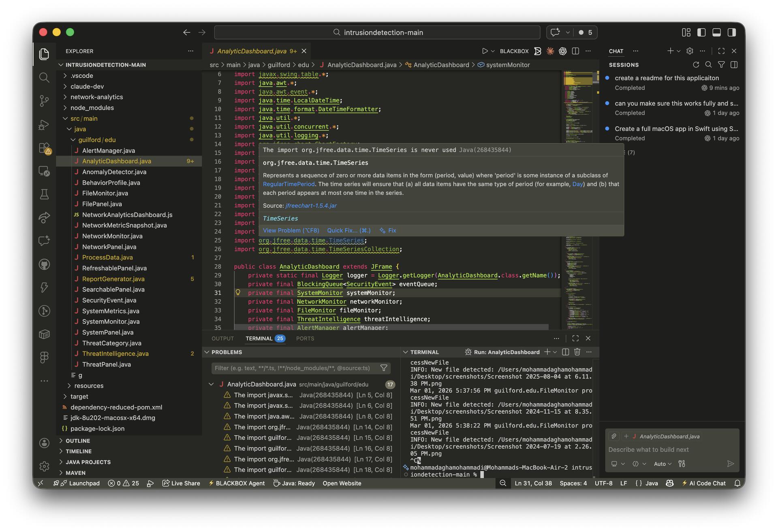
Task: Click Open Website in the status bar
Action: [342, 483]
